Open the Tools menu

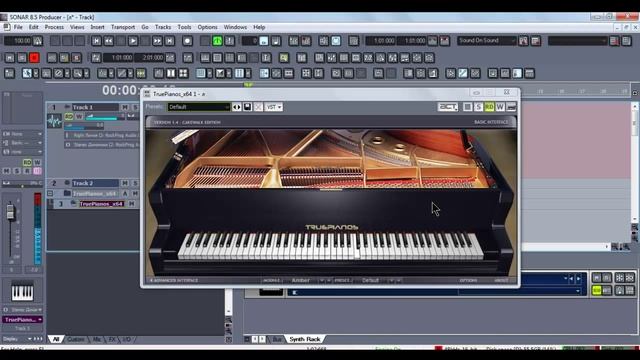tap(184, 27)
